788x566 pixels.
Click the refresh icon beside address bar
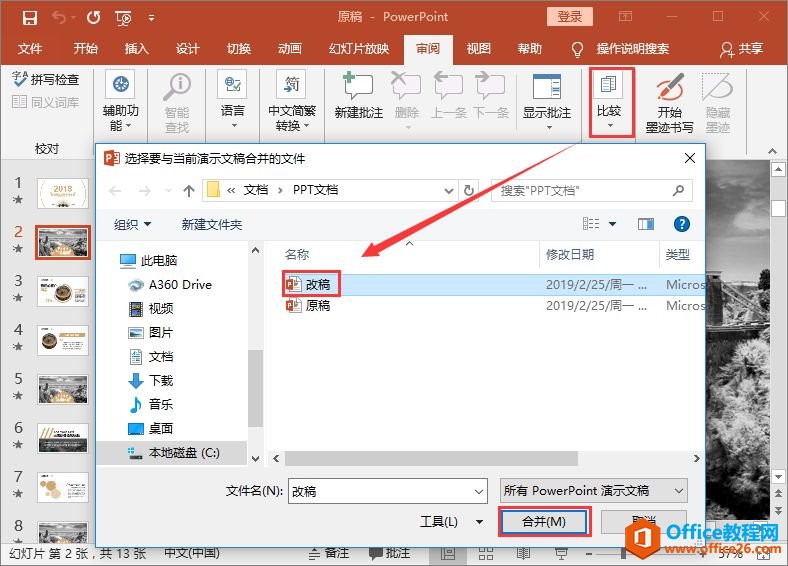point(468,191)
